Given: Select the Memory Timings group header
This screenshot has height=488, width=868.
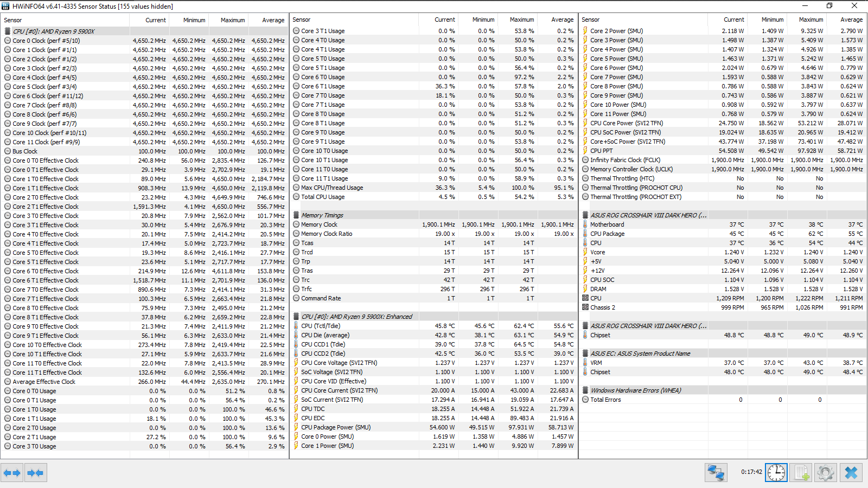Looking at the screenshot, I should [433, 215].
